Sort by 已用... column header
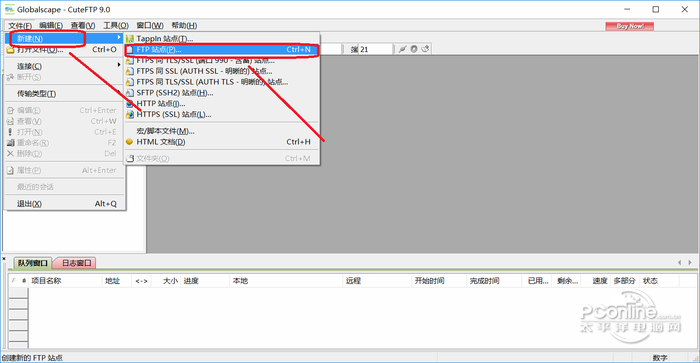700x363 pixels. (537, 281)
